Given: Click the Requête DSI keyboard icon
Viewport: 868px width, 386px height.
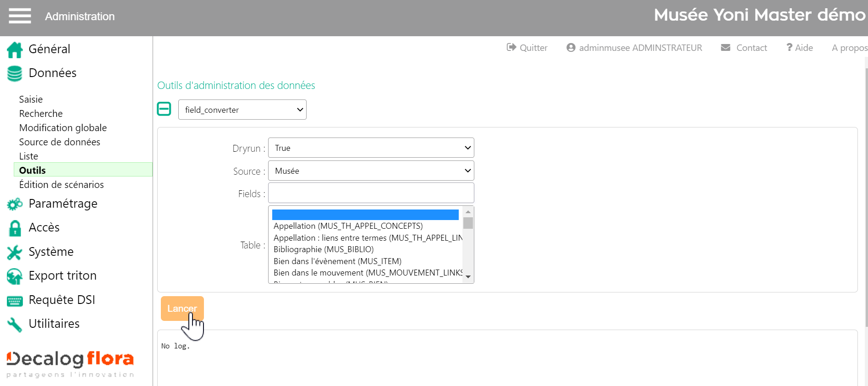Looking at the screenshot, I should coord(15,301).
